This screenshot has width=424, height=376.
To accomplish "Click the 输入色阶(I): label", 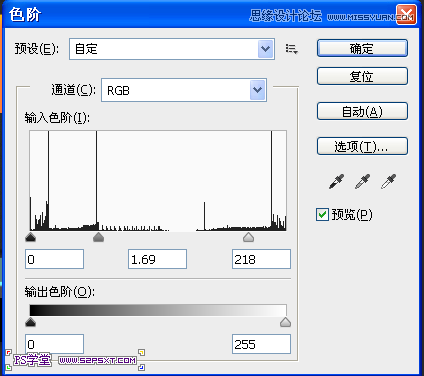I will point(57,118).
